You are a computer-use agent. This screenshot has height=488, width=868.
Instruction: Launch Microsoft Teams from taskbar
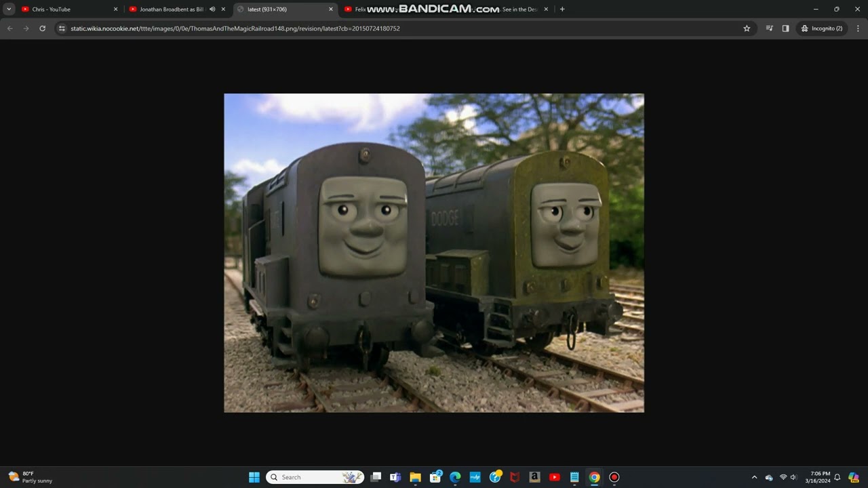coord(395,477)
